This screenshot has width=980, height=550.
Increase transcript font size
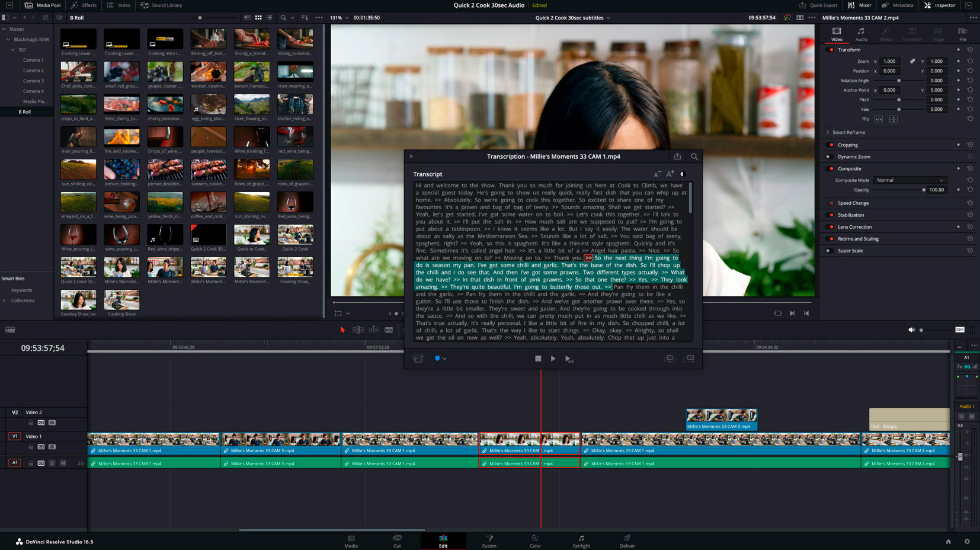[670, 174]
